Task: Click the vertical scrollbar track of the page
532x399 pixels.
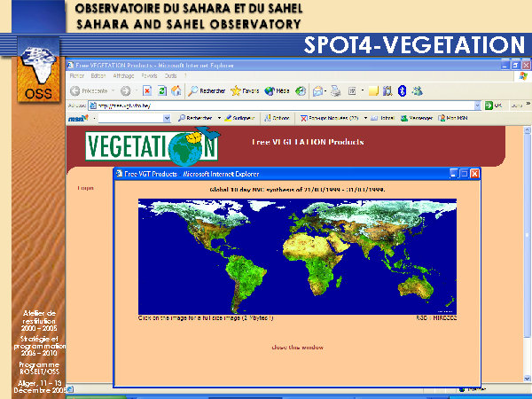Action: [x=527, y=254]
